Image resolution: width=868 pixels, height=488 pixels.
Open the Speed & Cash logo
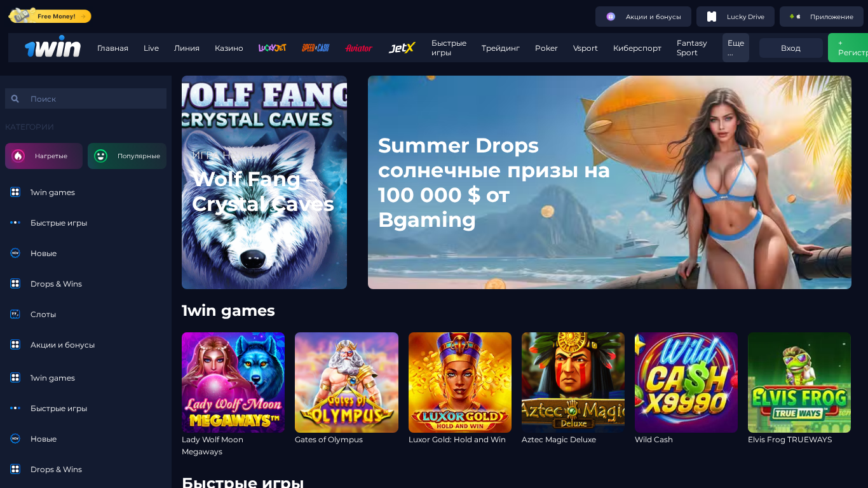[315, 48]
